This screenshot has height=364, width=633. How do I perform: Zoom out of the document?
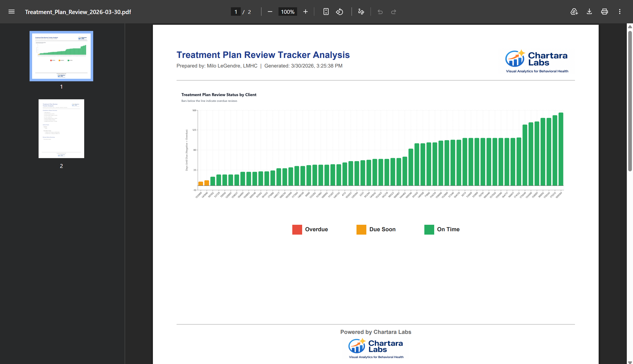[270, 12]
